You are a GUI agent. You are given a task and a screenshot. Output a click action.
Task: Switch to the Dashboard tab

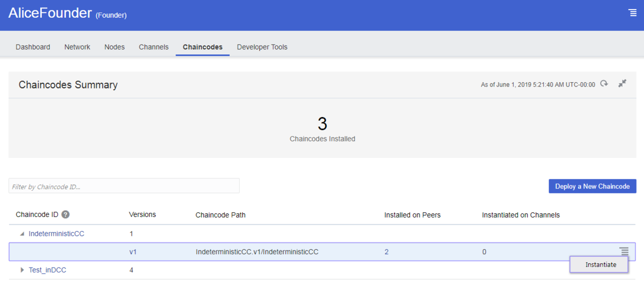pos(33,47)
